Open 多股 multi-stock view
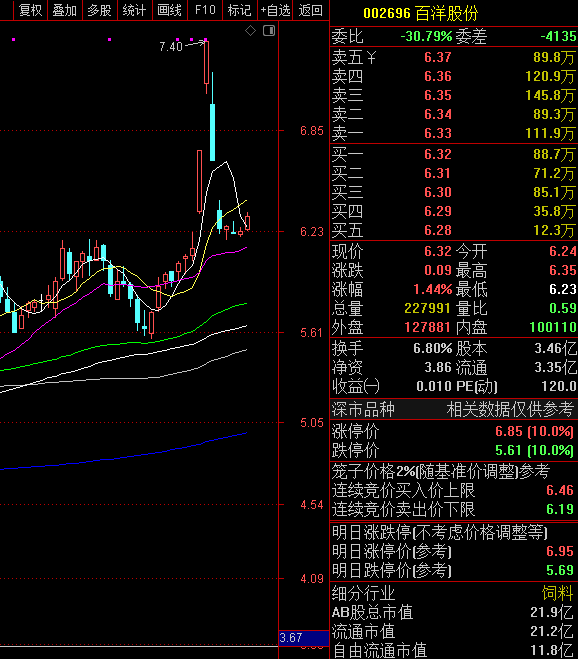 [100, 10]
